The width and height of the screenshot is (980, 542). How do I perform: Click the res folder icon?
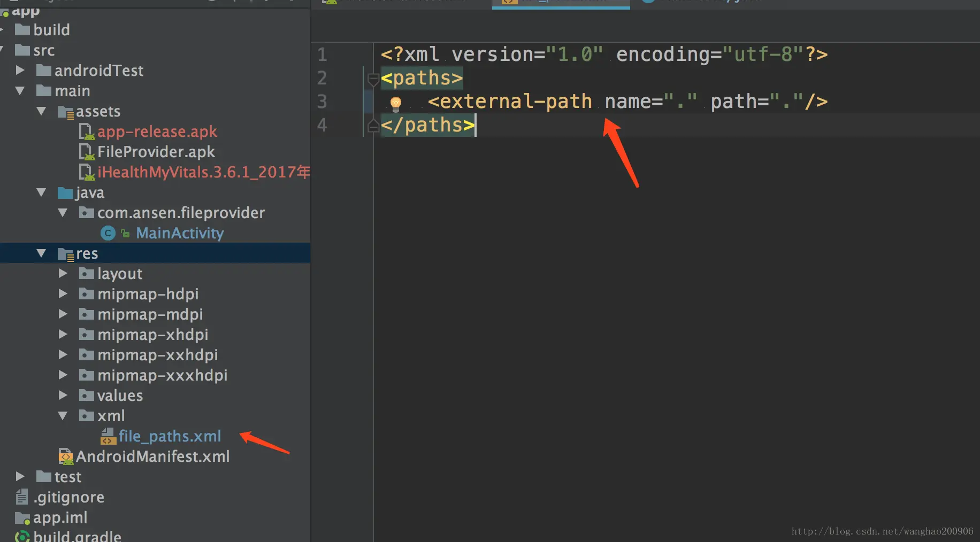click(65, 254)
